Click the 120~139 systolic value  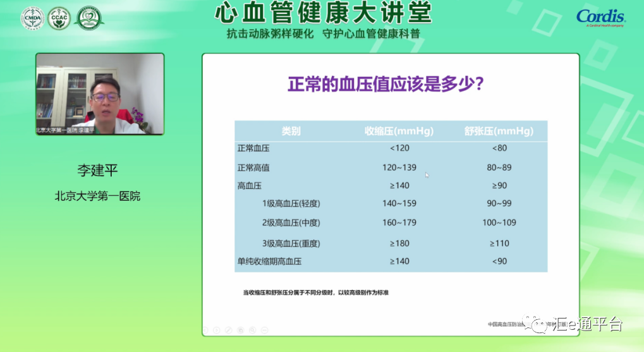point(399,167)
